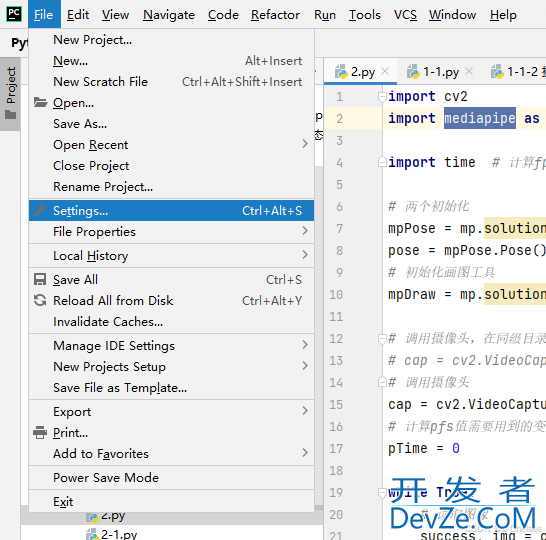Click the Python icon beside 2-1.py in project tree
The height and width of the screenshot is (540, 546).
click(x=92, y=534)
